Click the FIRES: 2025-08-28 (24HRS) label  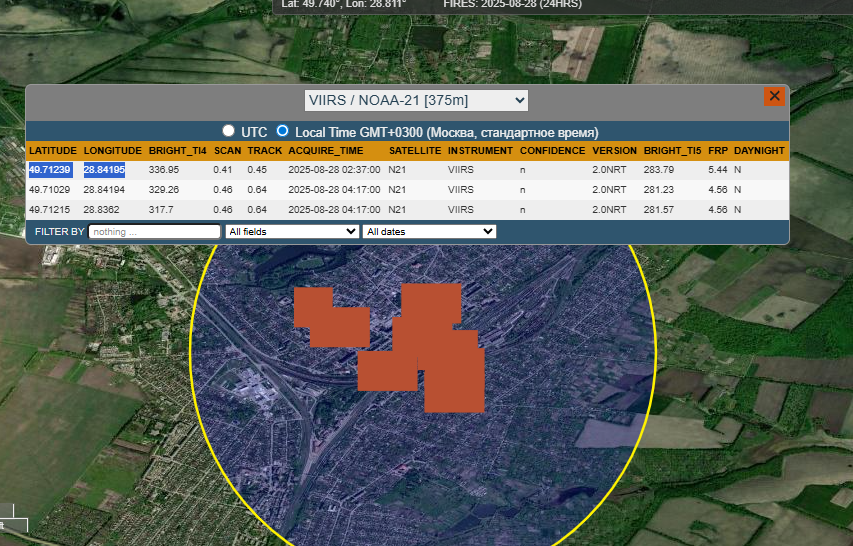(512, 4)
